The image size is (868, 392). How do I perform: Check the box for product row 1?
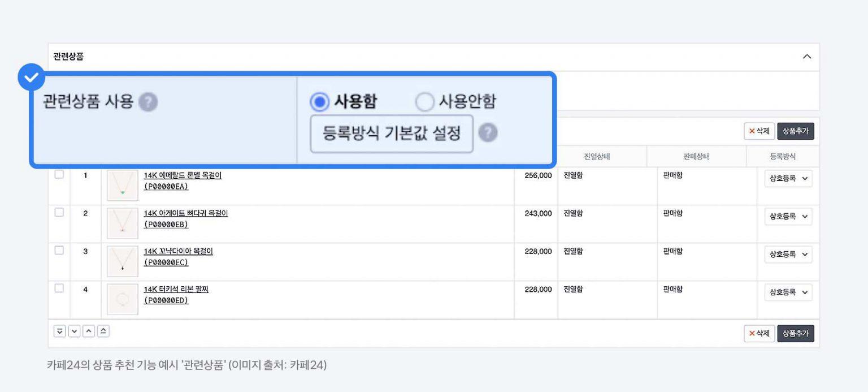pos(59,175)
